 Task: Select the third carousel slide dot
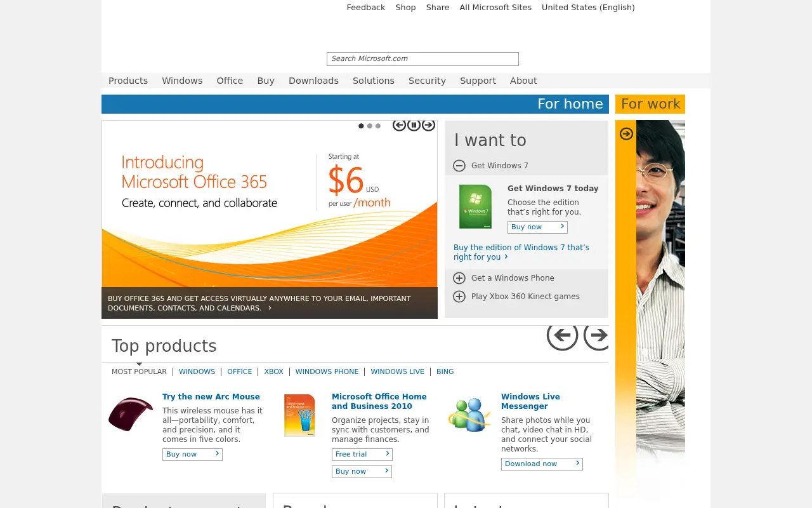(378, 126)
